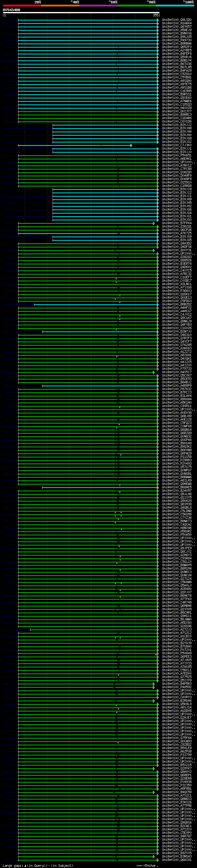Select hit label UniRef100_Q9JFE9

[177, 548]
